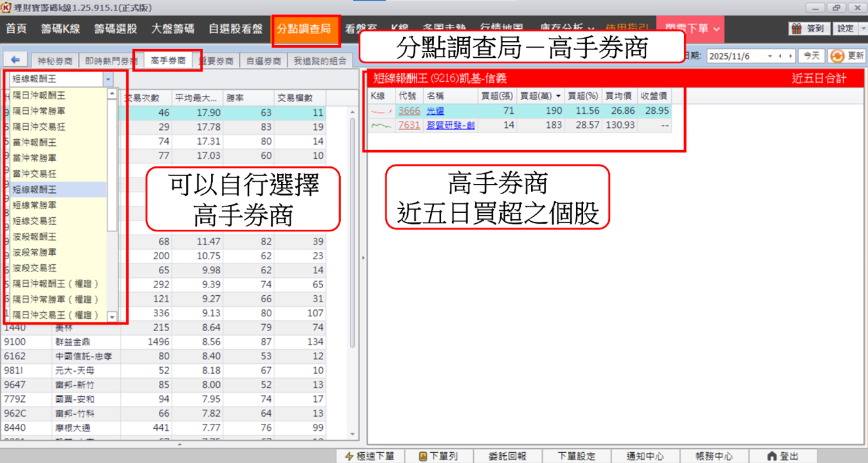
Task: Click the app logo in title bar
Action: pyautogui.click(x=7, y=7)
